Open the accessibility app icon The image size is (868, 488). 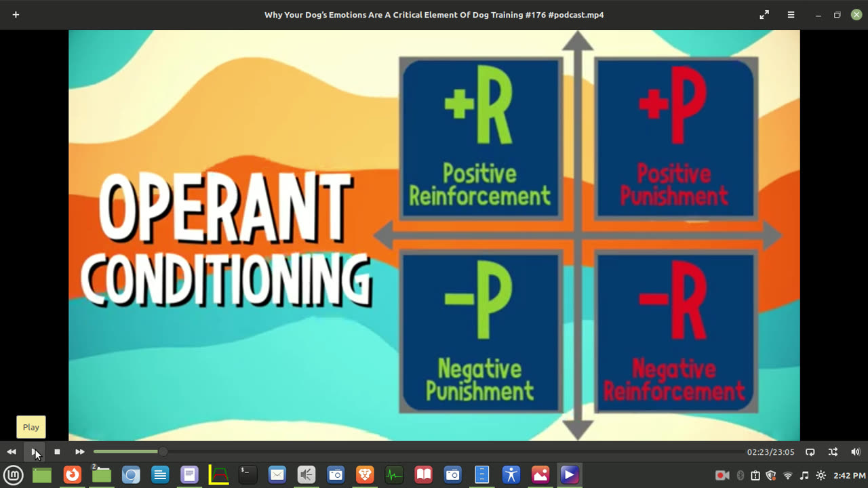click(x=511, y=475)
